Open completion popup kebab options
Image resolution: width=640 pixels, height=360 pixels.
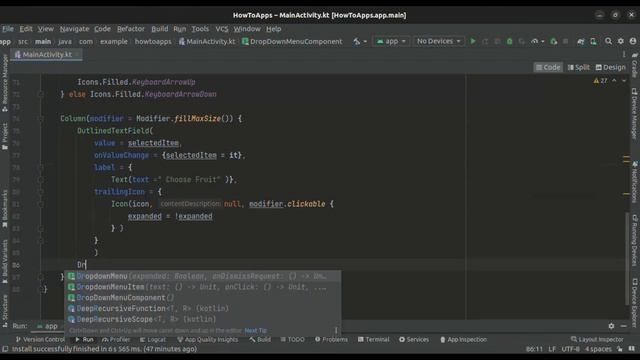point(336,331)
